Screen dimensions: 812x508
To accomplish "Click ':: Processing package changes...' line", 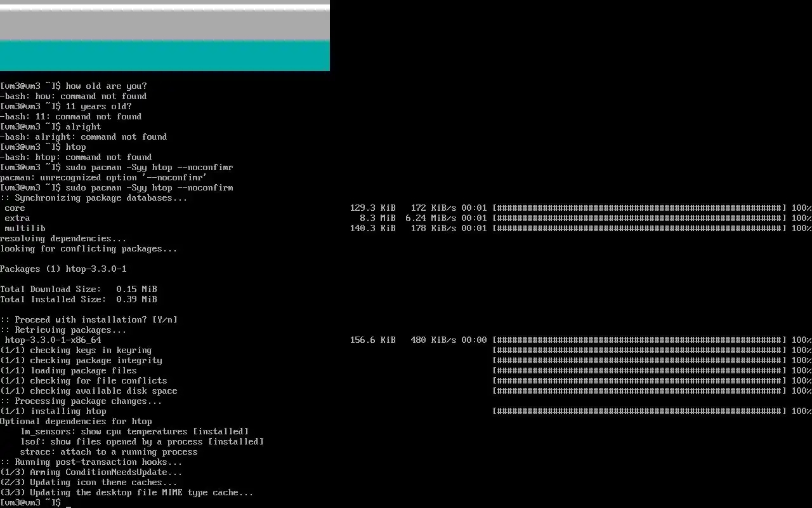I will pyautogui.click(x=81, y=401).
